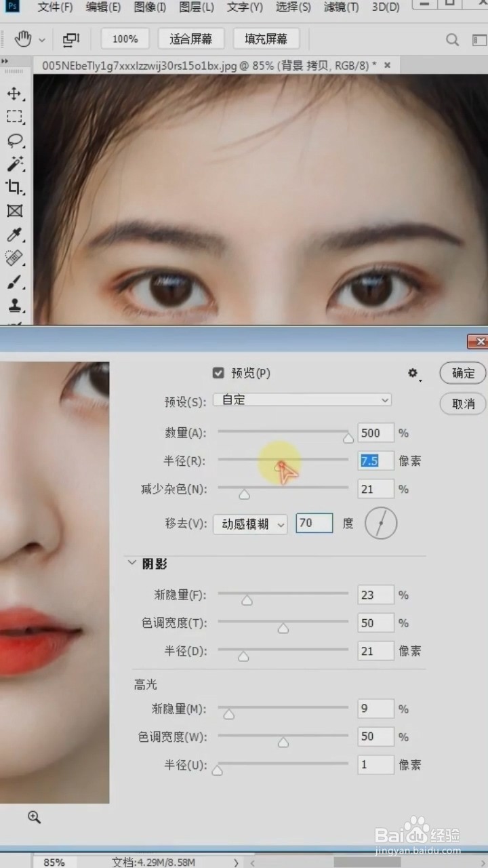Screen dimensions: 488x868
Task: Click the horizontal scrollbar at bottom
Action: point(366,862)
